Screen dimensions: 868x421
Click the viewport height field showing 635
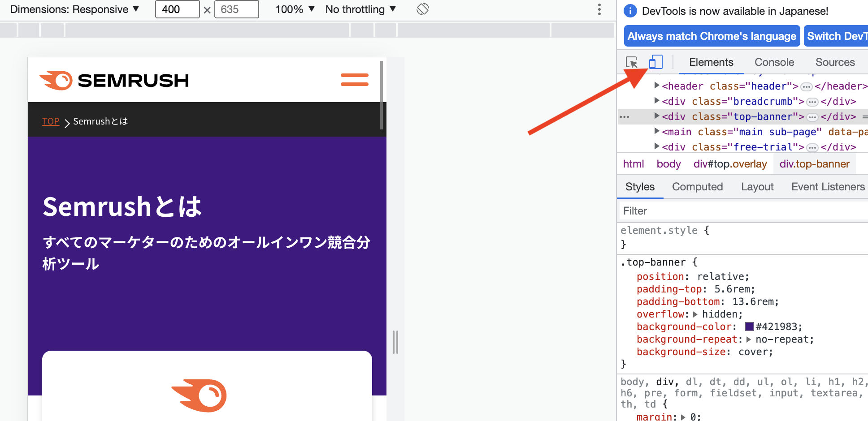point(237,9)
